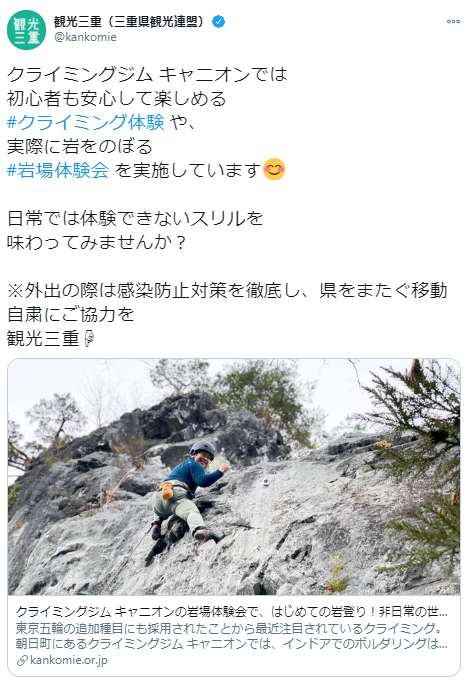
Task: Click the Mie prefecture map emoji
Action: [89, 338]
